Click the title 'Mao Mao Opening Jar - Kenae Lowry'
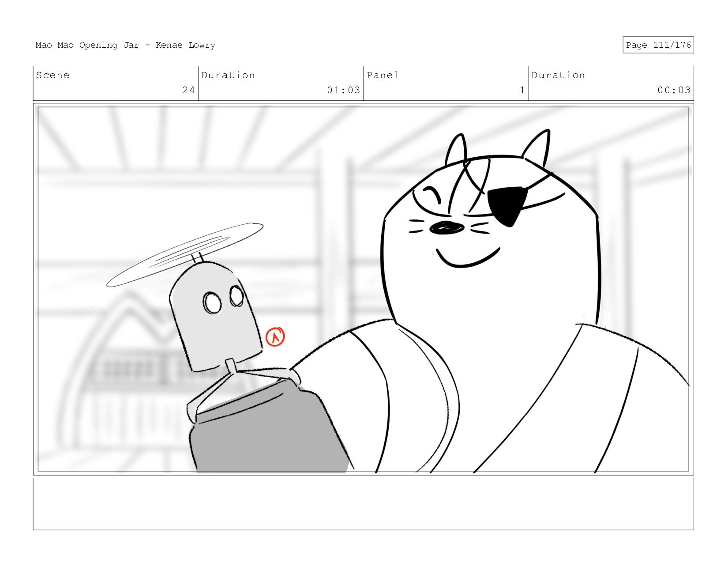728x563 pixels. [x=125, y=45]
